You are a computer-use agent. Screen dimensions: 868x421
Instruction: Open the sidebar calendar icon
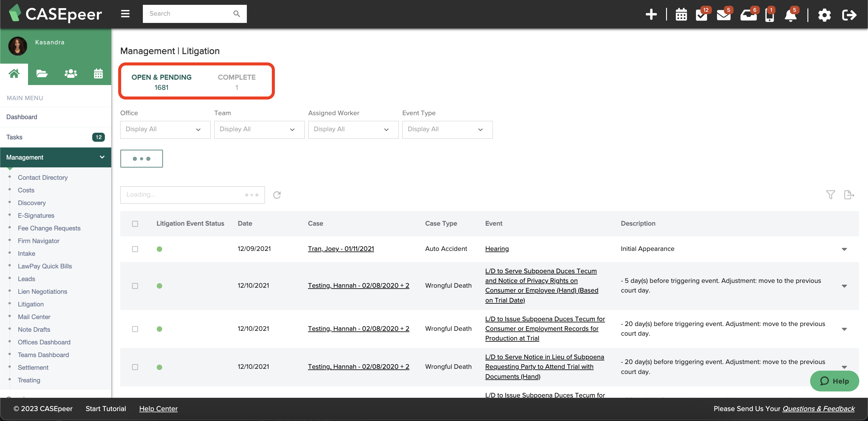pos(98,74)
